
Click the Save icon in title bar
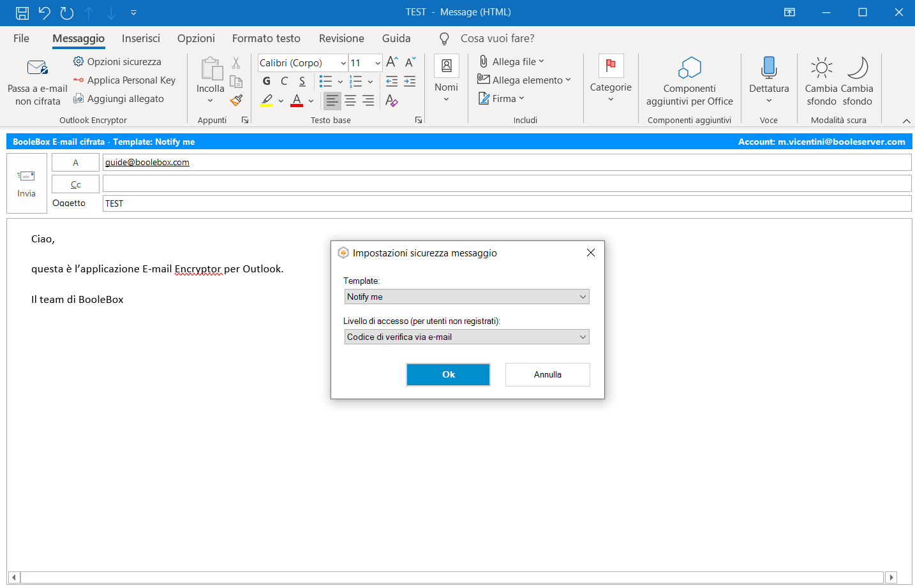pos(22,12)
